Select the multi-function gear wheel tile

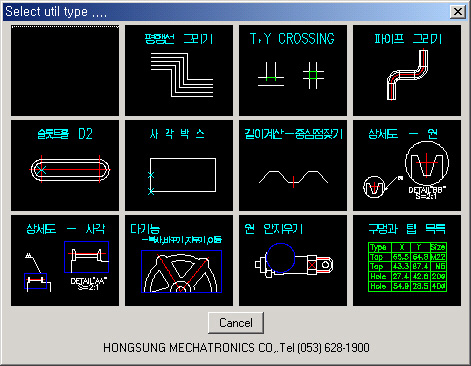click(x=179, y=260)
